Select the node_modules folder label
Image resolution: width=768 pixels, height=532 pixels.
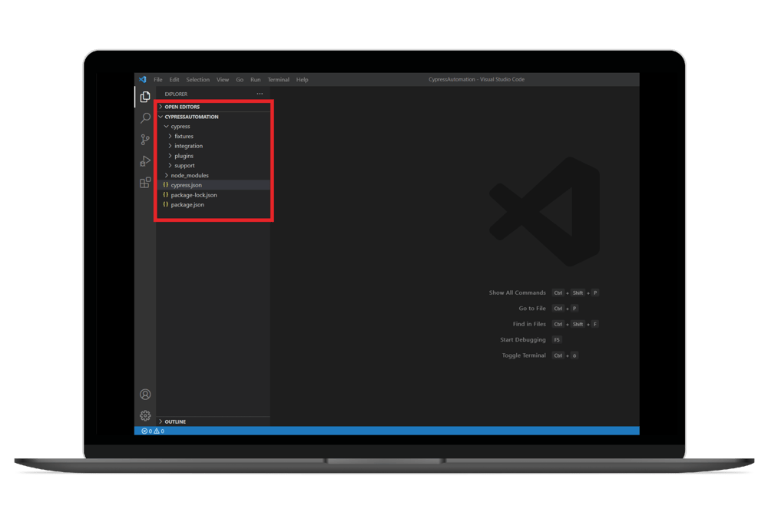pos(190,175)
